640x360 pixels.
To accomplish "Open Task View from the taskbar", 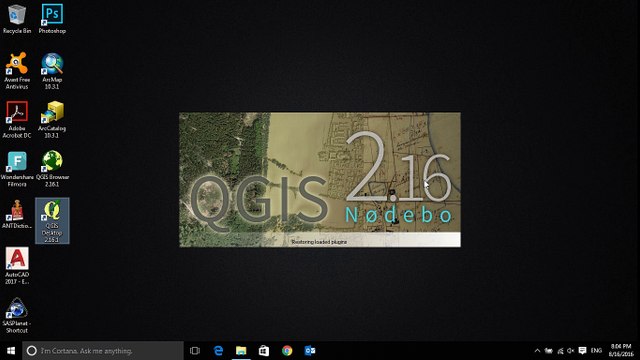I will [x=195, y=351].
